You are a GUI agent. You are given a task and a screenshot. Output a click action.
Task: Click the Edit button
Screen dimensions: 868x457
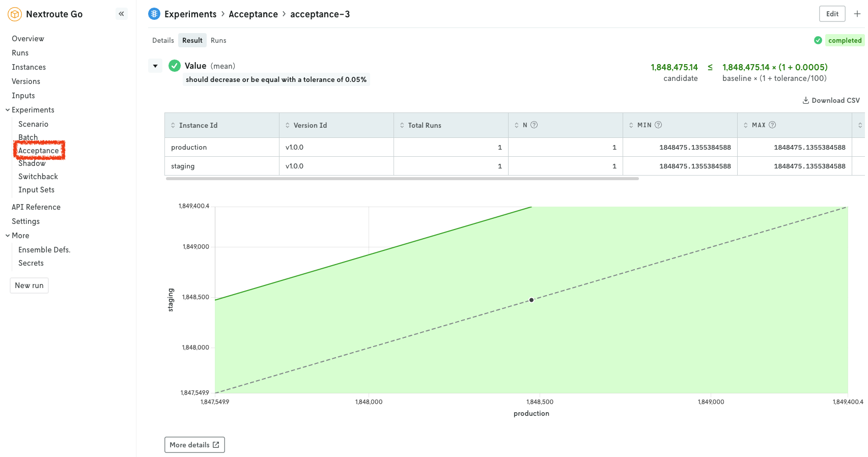point(832,14)
